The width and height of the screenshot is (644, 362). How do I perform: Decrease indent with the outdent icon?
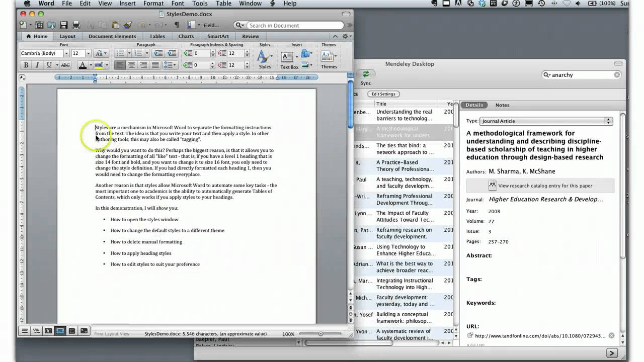click(x=157, y=53)
